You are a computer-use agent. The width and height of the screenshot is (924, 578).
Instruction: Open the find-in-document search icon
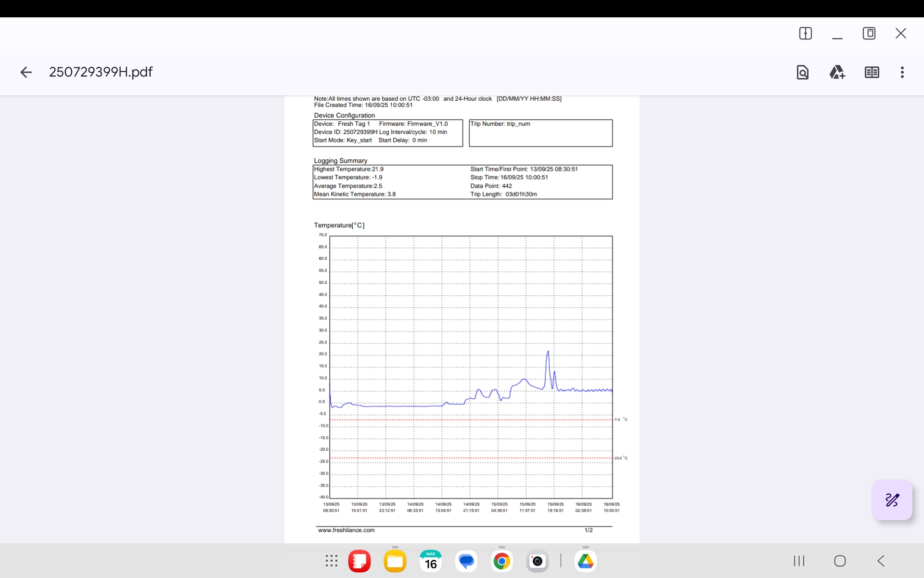point(802,72)
